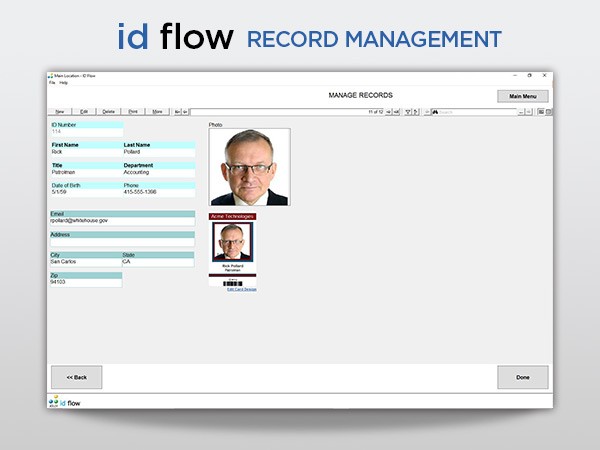Screen dimensions: 600x450
Task: Click the Phone field with 415-555-1398
Action: coord(159,192)
